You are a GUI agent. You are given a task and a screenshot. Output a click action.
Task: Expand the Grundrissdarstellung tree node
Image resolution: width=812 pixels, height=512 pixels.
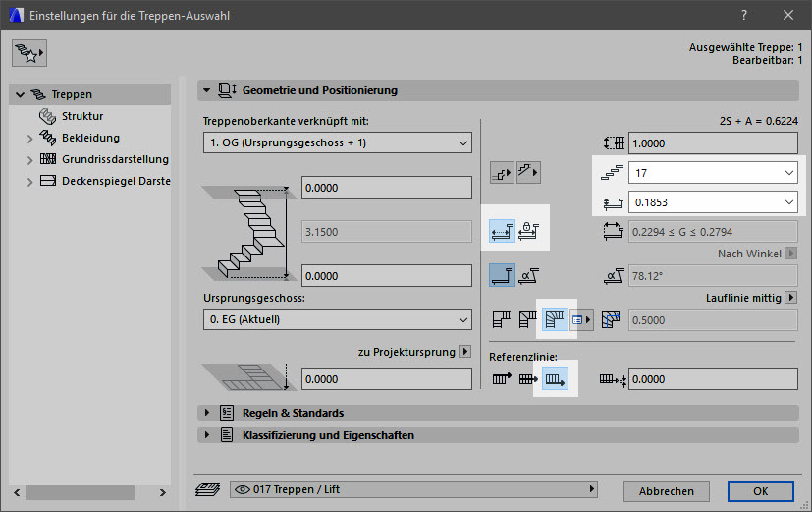[x=29, y=160]
